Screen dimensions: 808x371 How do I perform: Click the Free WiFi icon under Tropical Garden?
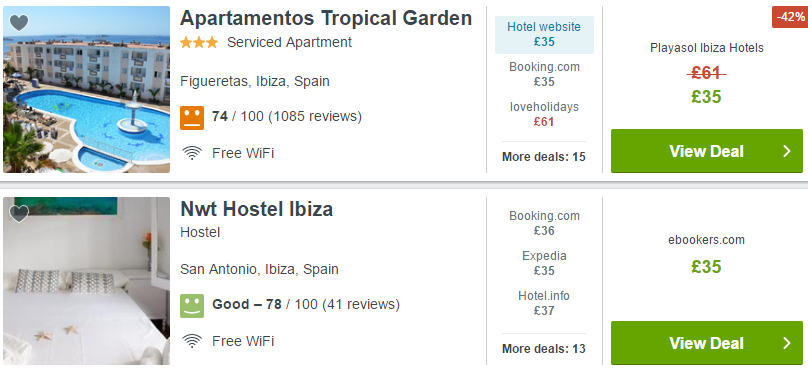[x=192, y=153]
